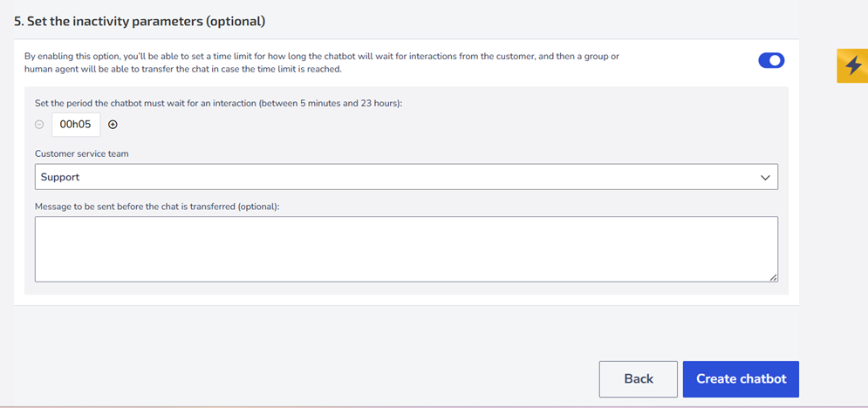868x408 pixels.
Task: Click the textarea corner resize grip
Action: coord(773,277)
